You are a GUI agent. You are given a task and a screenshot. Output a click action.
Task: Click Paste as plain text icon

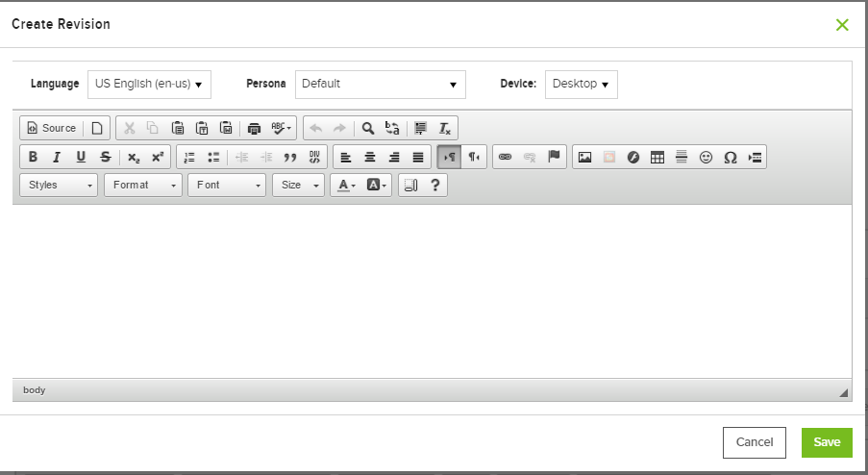click(202, 128)
